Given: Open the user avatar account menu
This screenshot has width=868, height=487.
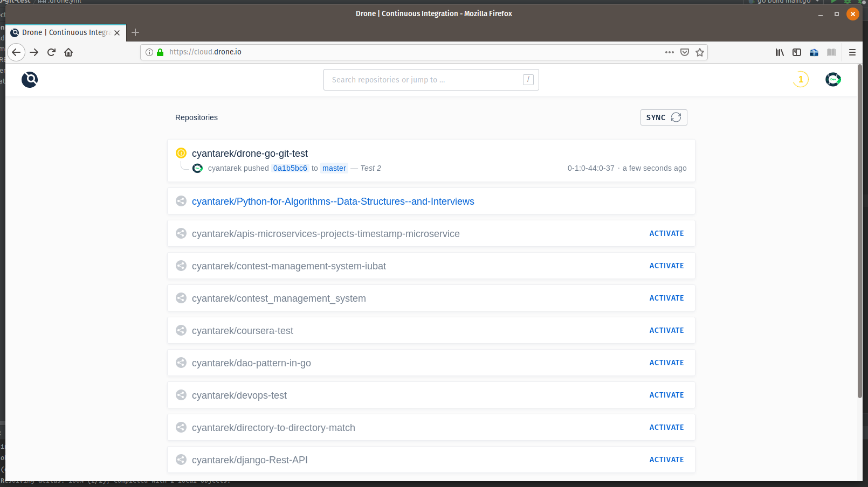Looking at the screenshot, I should pyautogui.click(x=832, y=80).
